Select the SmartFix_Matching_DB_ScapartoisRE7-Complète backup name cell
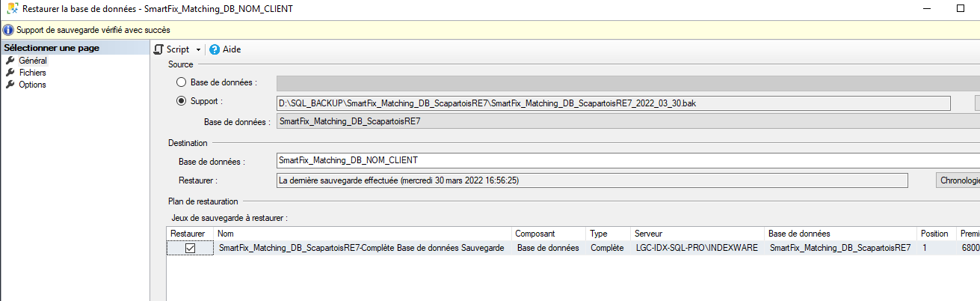The image size is (980, 301). 361,248
